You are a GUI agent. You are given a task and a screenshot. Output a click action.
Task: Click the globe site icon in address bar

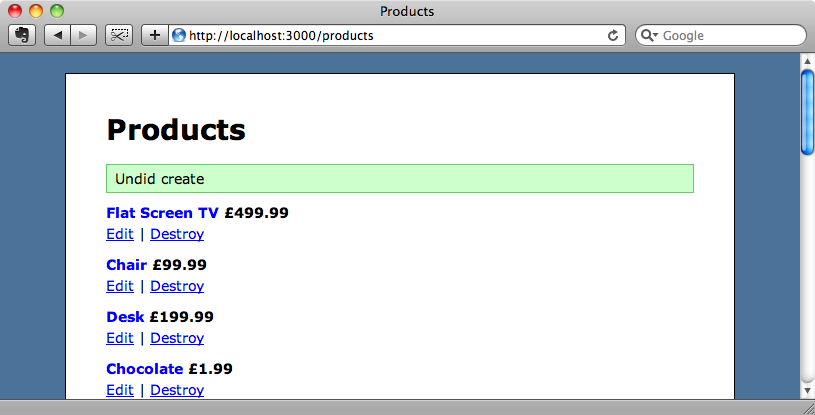(179, 35)
